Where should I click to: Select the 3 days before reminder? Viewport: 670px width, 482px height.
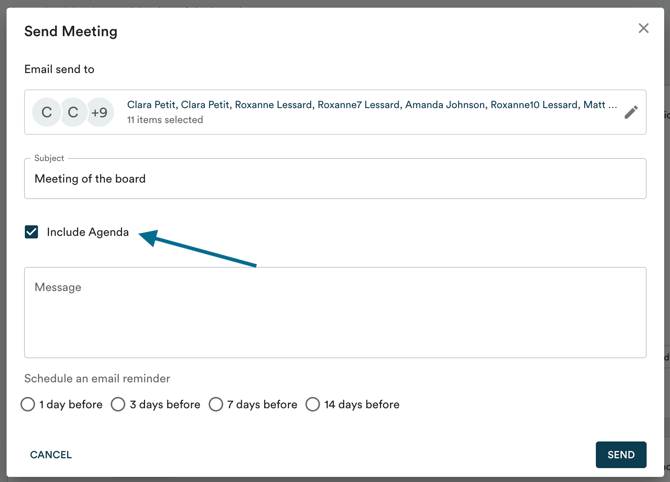coord(118,405)
